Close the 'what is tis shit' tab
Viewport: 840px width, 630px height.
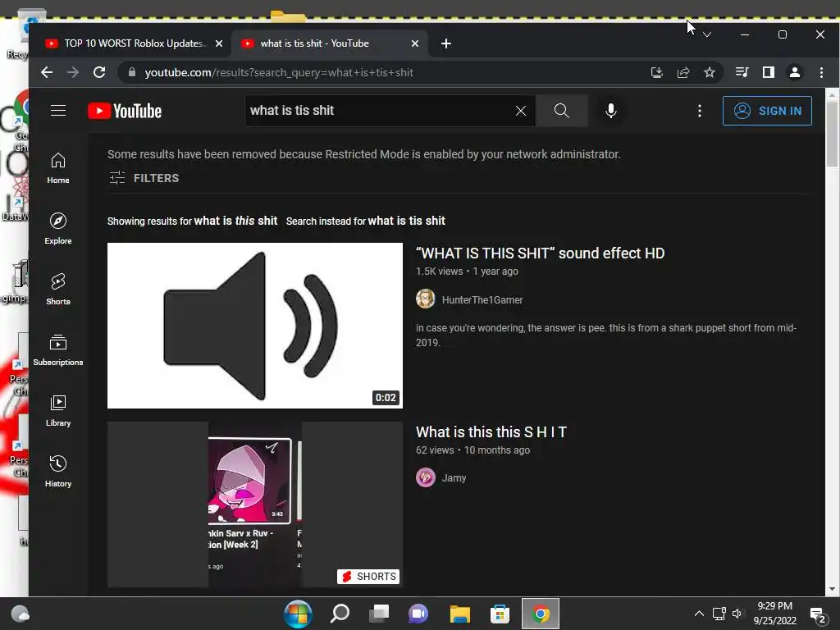pyautogui.click(x=414, y=44)
